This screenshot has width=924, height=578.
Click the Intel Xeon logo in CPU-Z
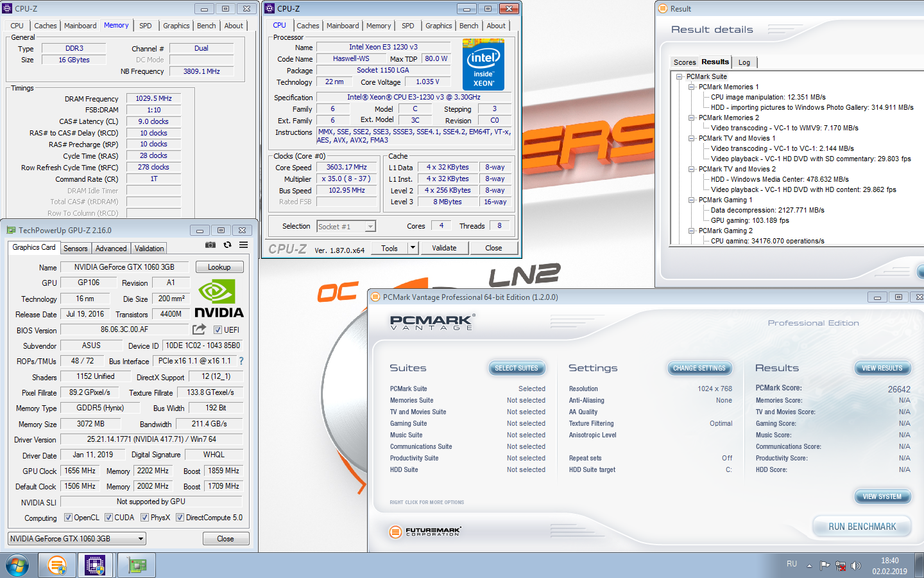pyautogui.click(x=483, y=64)
